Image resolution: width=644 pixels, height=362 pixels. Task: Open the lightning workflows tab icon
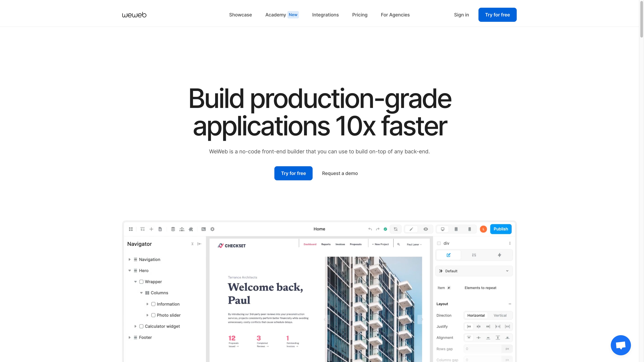click(499, 255)
